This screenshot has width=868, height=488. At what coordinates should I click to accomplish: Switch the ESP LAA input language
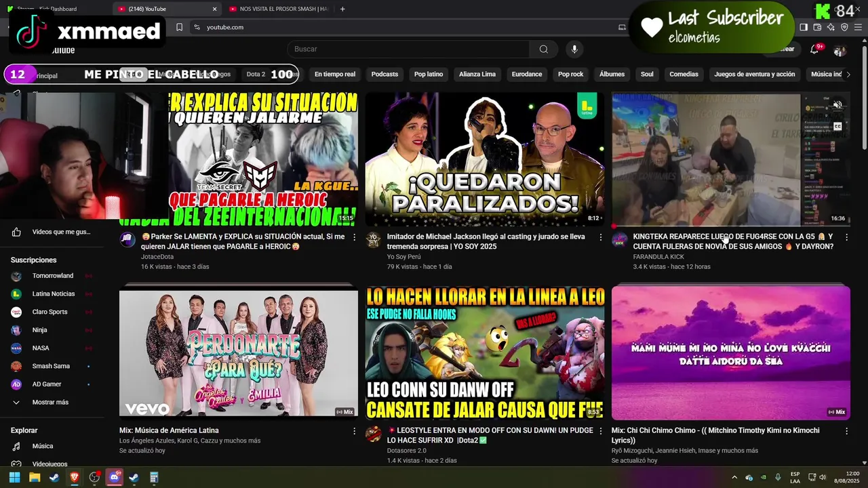pos(795,477)
